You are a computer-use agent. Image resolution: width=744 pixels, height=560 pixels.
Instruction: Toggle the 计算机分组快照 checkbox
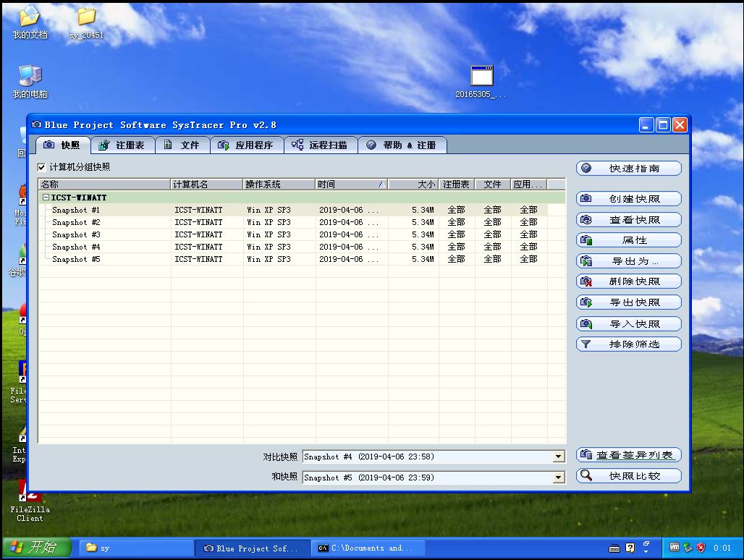coord(41,167)
